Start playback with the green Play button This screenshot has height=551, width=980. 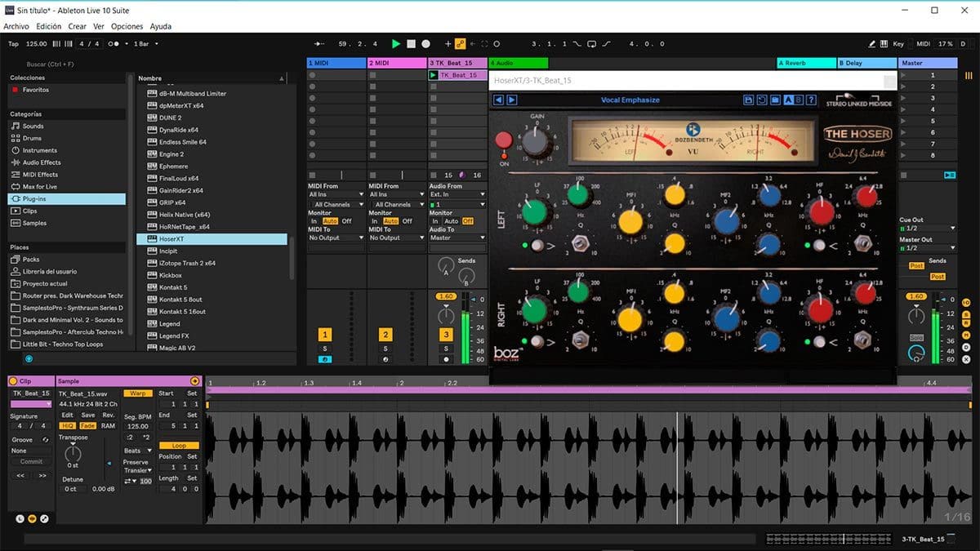click(x=396, y=43)
